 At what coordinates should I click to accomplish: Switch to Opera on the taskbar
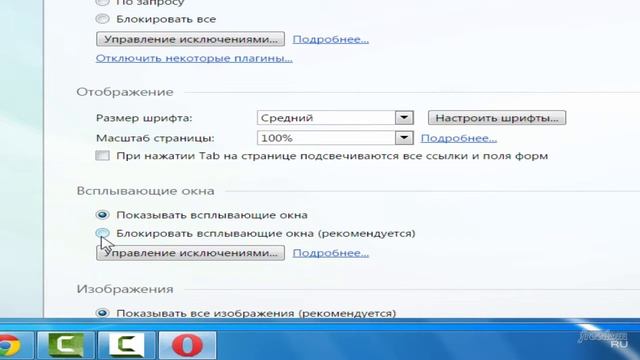(x=187, y=345)
